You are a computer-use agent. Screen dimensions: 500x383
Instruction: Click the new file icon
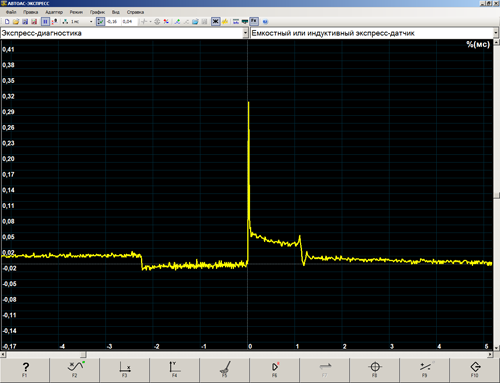(x=7, y=22)
